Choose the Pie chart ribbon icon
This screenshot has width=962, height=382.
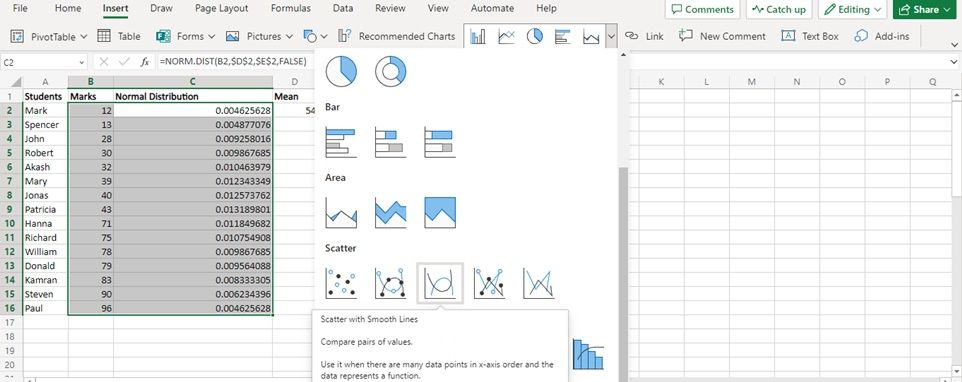[534, 37]
